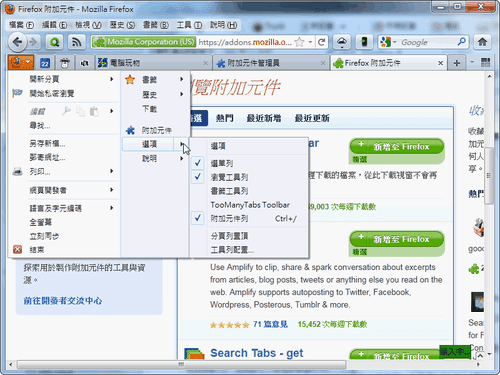The height and width of the screenshot is (375, 500).
Task: Click the tab groups grid icon
Action: (485, 62)
